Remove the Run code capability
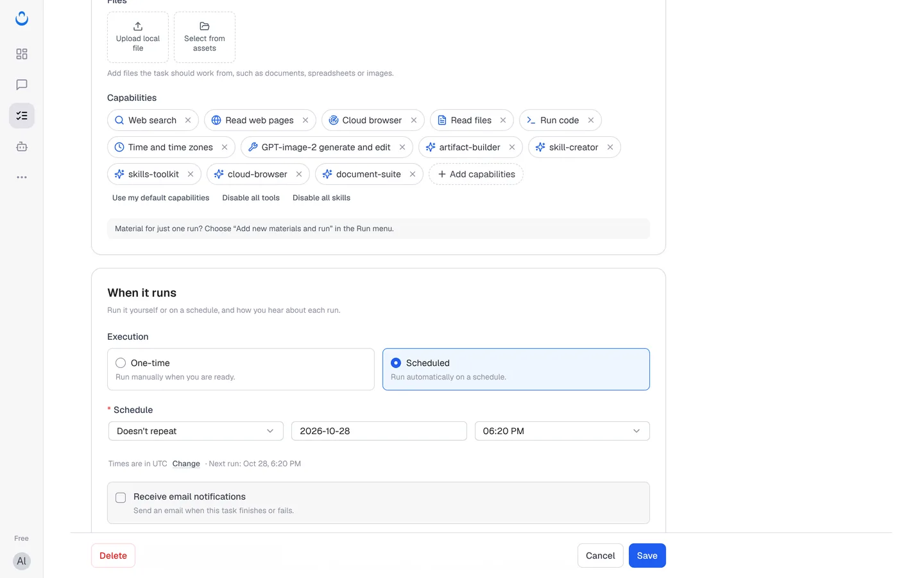 591,120
